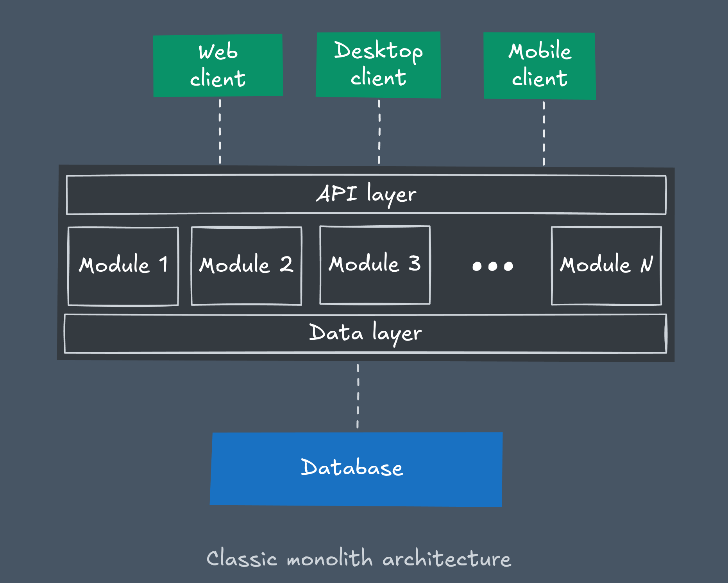Click the last dot of the ellipsis

pyautogui.click(x=508, y=267)
